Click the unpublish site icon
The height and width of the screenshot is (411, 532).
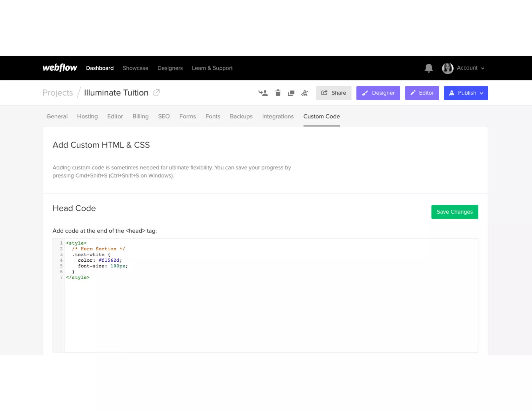coord(305,93)
